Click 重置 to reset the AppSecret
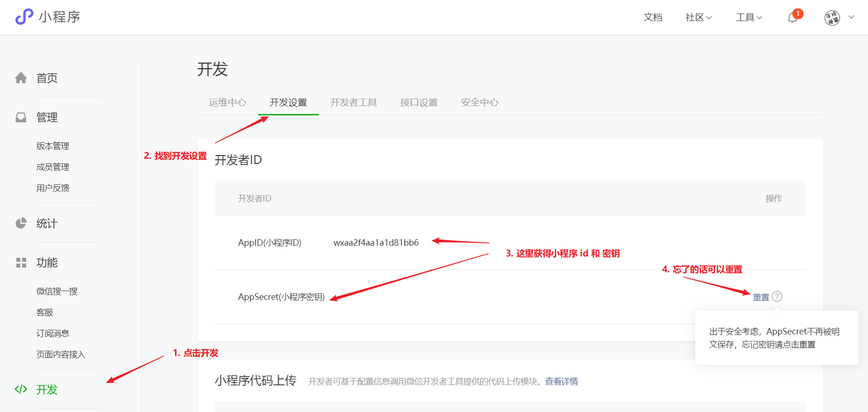The width and height of the screenshot is (868, 412). [x=761, y=297]
